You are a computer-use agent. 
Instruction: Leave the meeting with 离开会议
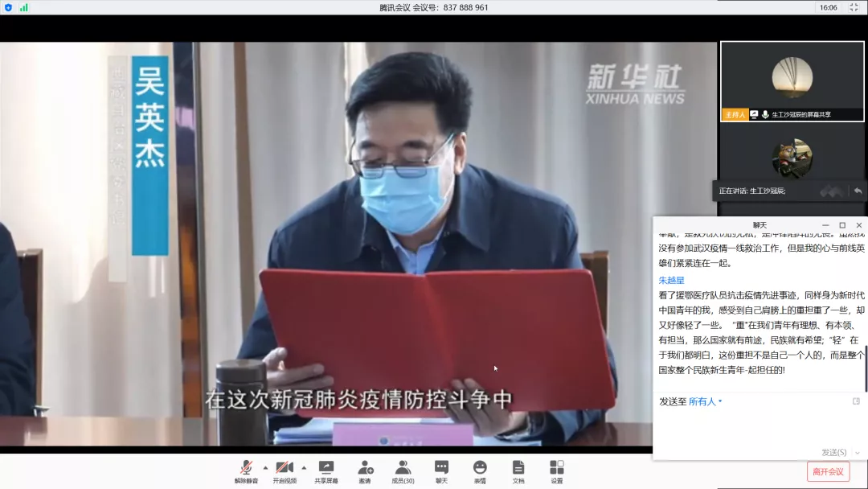point(828,472)
